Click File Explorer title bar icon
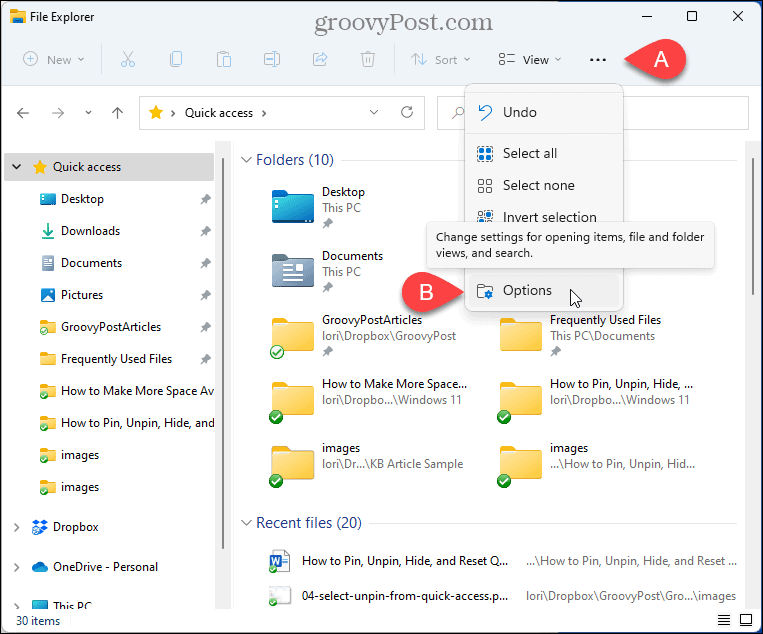The image size is (763, 634). [18, 16]
